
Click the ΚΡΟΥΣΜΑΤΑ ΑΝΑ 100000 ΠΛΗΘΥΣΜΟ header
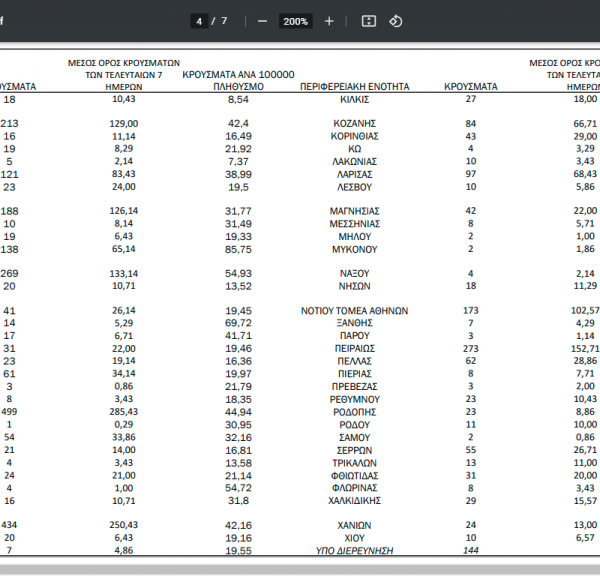238,80
